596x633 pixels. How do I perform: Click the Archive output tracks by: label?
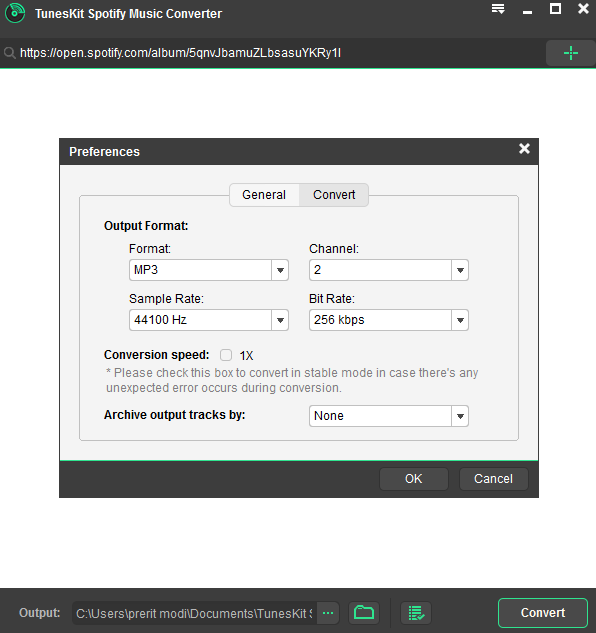coord(175,415)
